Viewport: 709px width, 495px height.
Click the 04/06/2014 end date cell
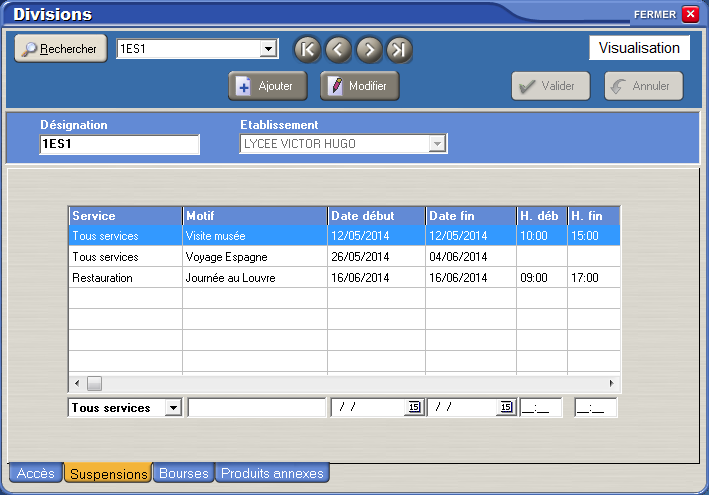coord(471,256)
